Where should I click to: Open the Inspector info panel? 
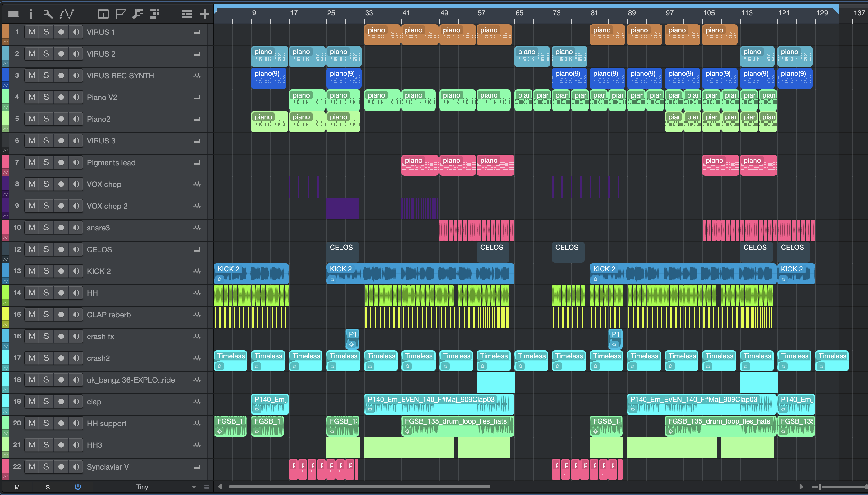point(31,14)
